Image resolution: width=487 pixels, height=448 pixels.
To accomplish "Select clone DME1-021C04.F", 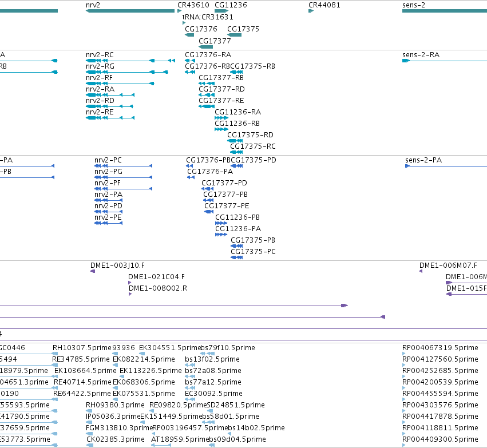I will [x=157, y=277].
